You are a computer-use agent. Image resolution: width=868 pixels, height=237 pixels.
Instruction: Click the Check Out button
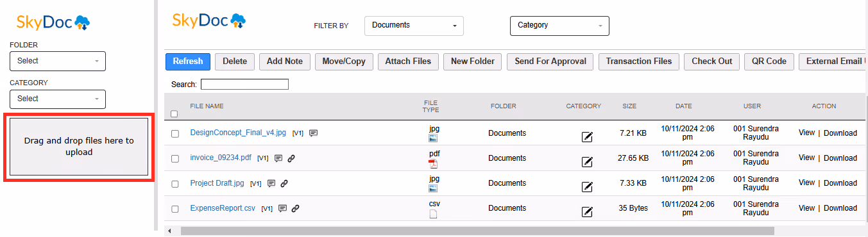coord(712,61)
